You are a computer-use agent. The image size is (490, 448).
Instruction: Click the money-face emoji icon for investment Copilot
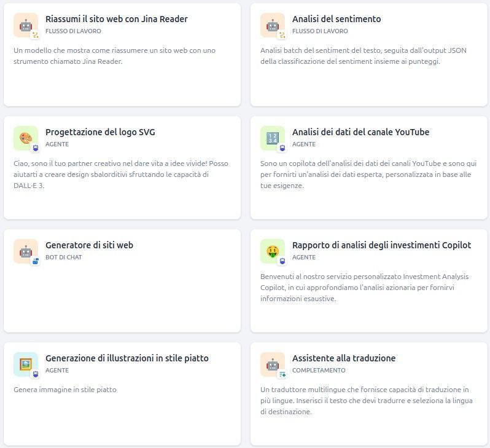(x=272, y=251)
